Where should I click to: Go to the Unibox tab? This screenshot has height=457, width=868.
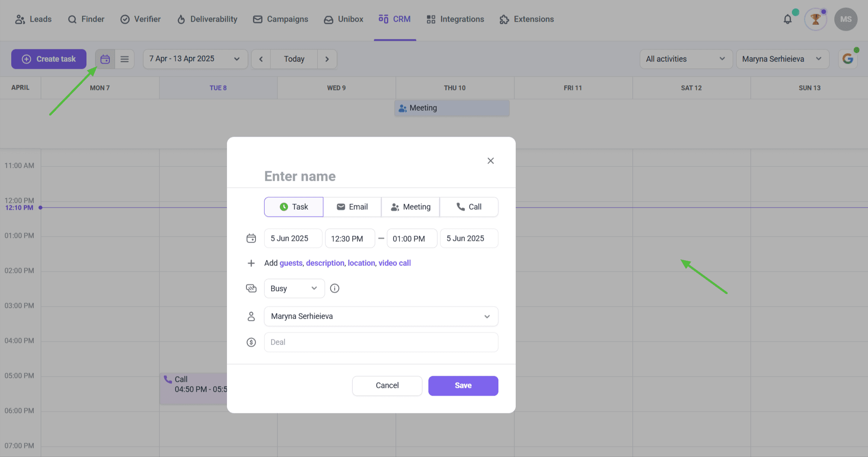(344, 19)
